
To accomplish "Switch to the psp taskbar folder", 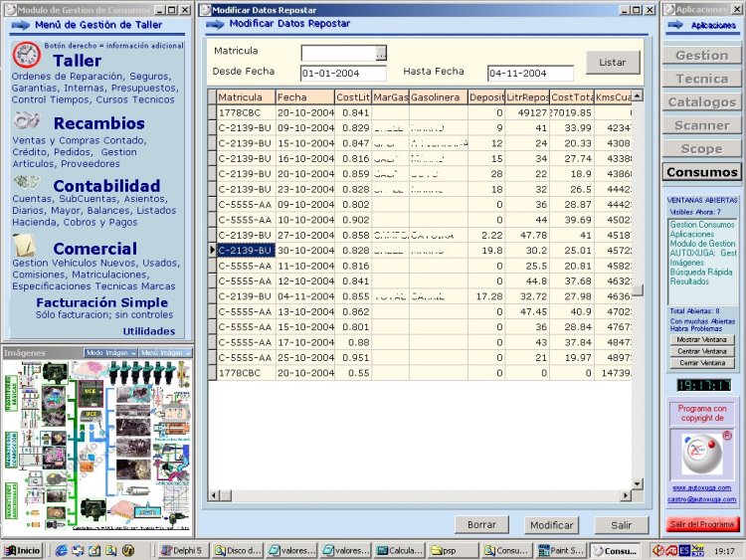I will [x=453, y=550].
